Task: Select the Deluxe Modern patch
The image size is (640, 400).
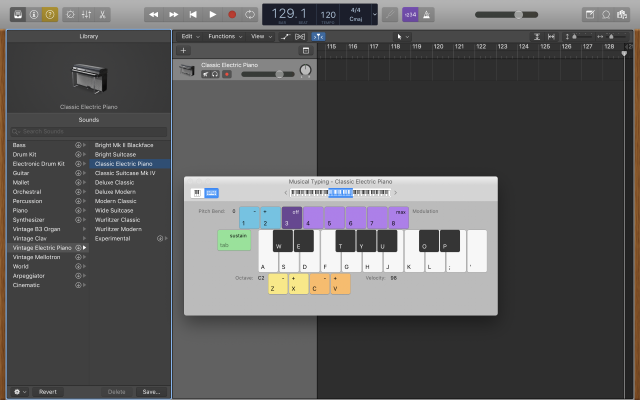Action: tap(115, 192)
